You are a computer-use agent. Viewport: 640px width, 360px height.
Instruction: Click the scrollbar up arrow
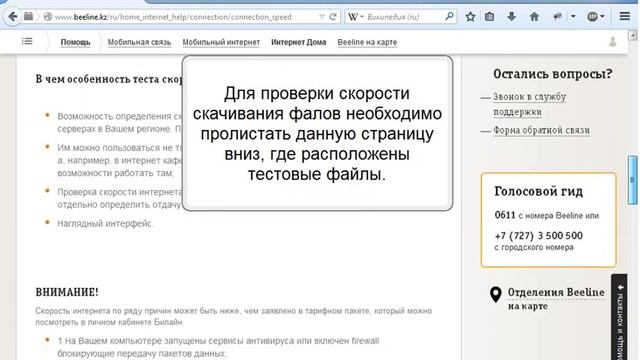[x=633, y=36]
